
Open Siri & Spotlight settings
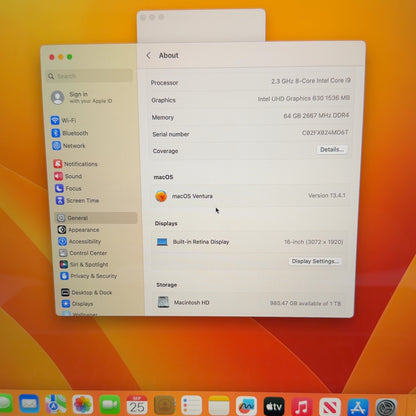click(x=84, y=264)
